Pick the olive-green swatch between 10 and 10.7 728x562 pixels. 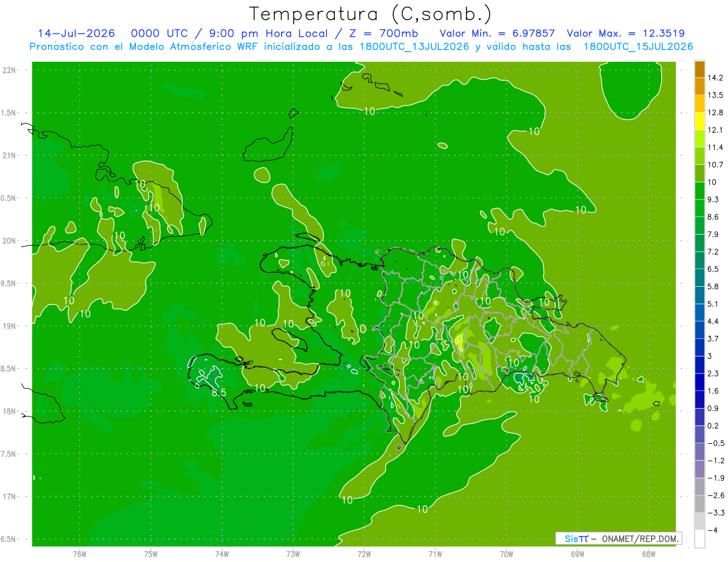(699, 173)
